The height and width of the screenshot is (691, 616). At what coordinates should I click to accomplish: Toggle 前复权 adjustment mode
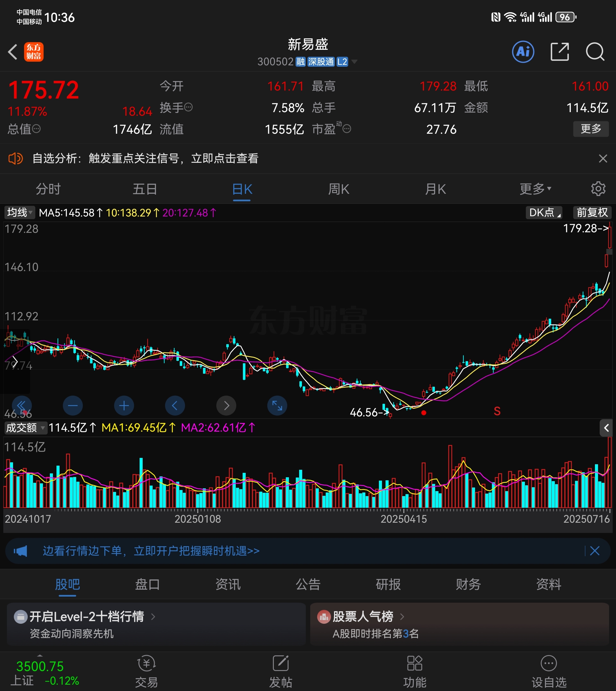(592, 212)
